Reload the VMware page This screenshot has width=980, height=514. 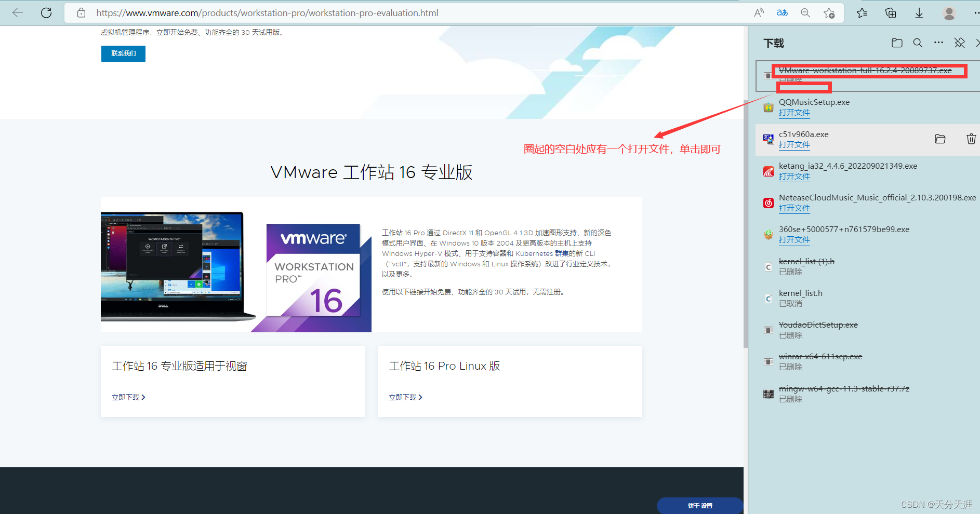pyautogui.click(x=46, y=13)
